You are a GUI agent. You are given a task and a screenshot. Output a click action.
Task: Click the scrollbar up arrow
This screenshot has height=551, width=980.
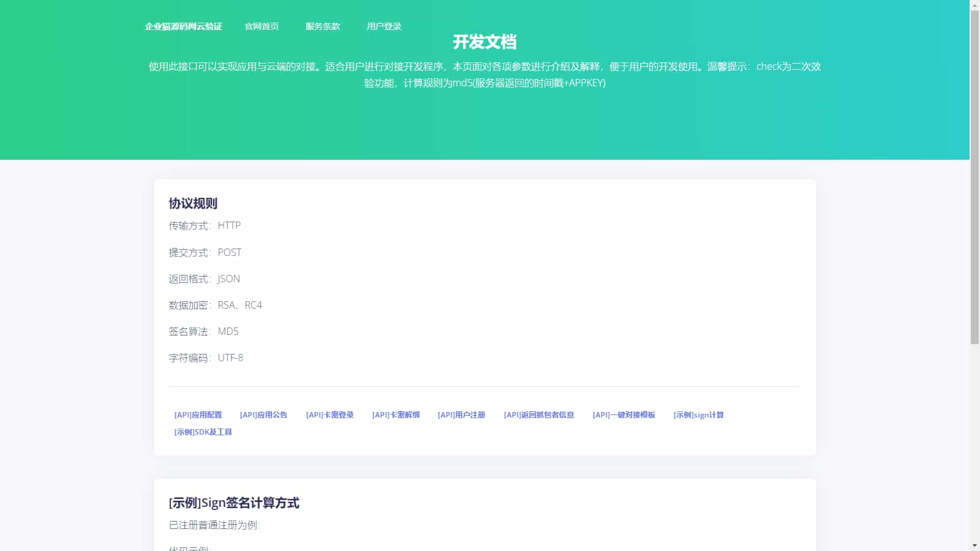point(975,4)
